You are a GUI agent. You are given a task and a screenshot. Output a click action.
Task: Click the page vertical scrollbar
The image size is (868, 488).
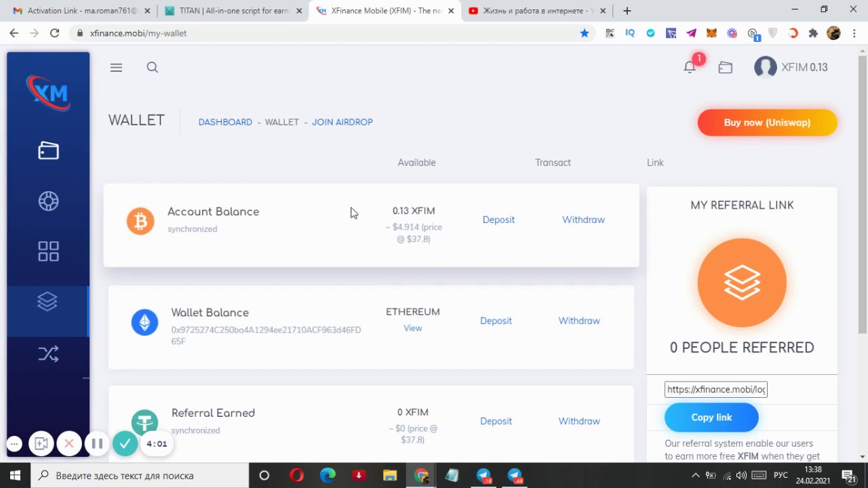[862, 193]
